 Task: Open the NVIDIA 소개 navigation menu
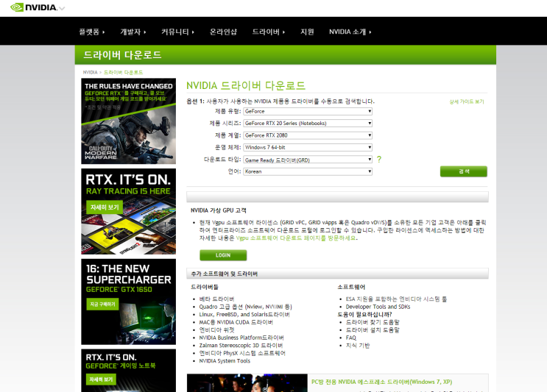coord(350,32)
